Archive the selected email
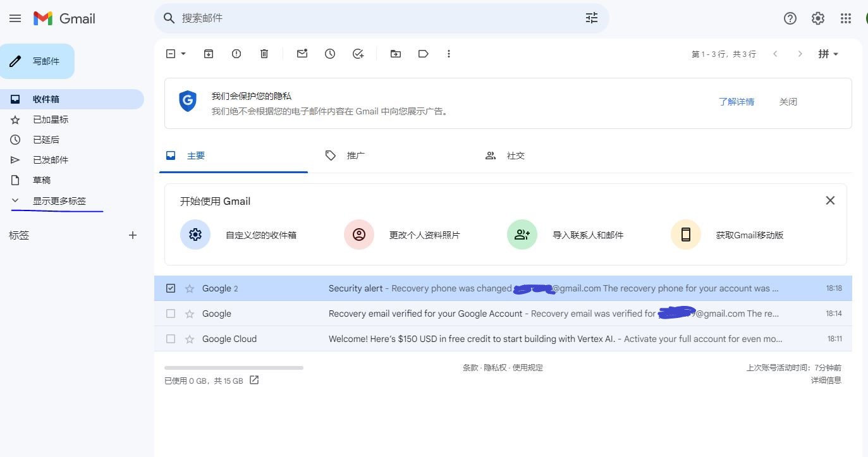 click(209, 54)
